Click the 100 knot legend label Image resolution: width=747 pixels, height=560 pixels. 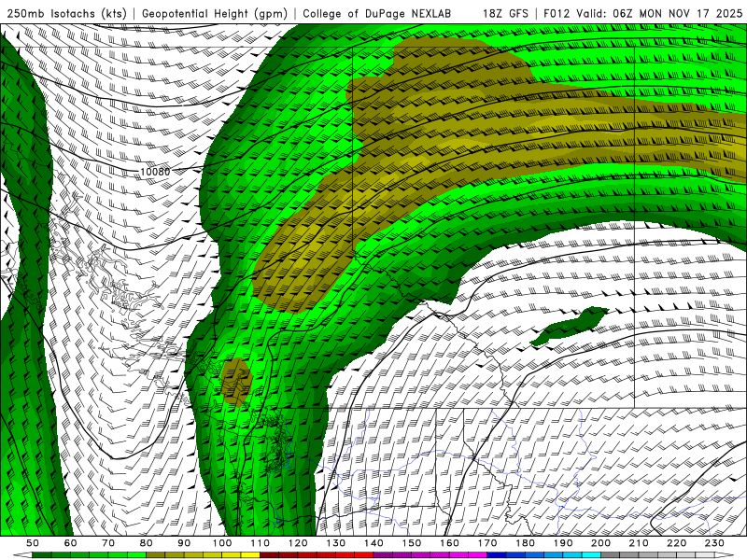(x=222, y=543)
